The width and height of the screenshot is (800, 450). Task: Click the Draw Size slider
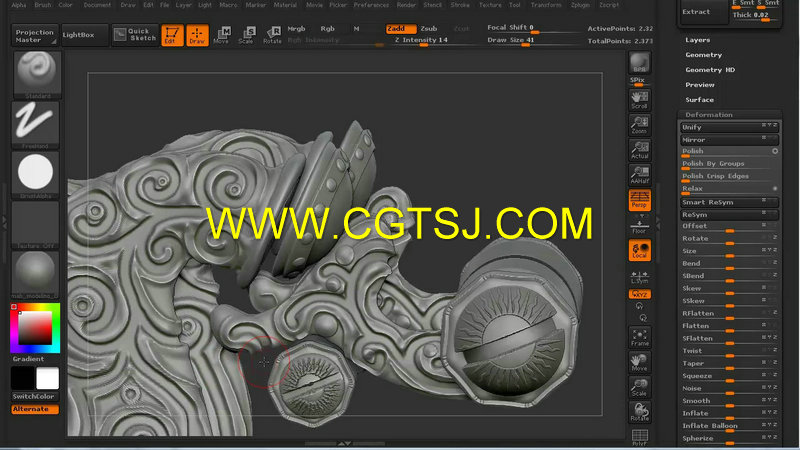pyautogui.click(x=532, y=40)
